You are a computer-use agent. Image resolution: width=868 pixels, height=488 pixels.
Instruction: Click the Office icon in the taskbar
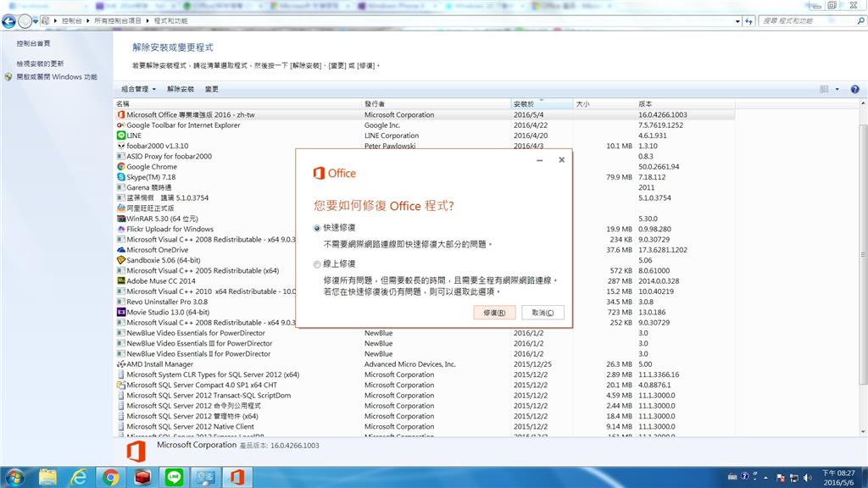coord(237,477)
